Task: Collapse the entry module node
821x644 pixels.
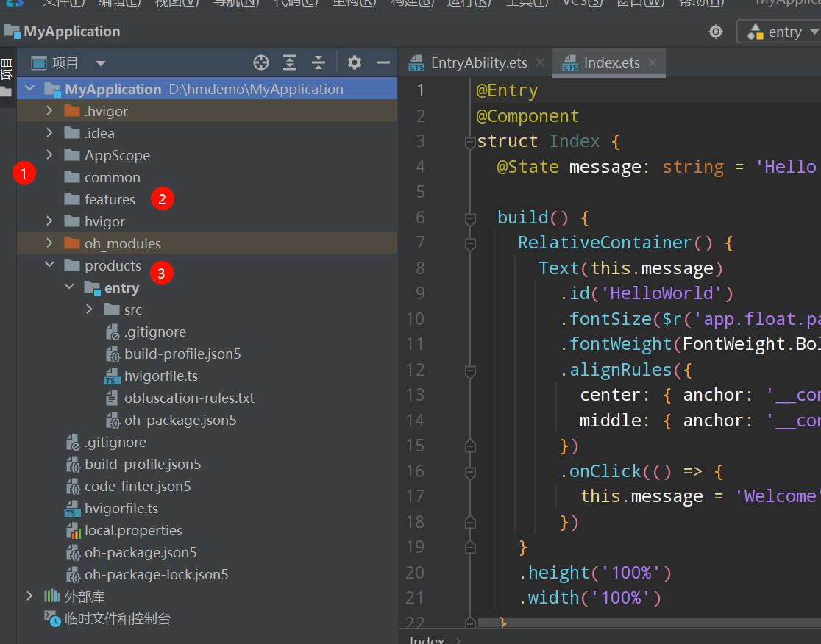Action: (x=69, y=287)
